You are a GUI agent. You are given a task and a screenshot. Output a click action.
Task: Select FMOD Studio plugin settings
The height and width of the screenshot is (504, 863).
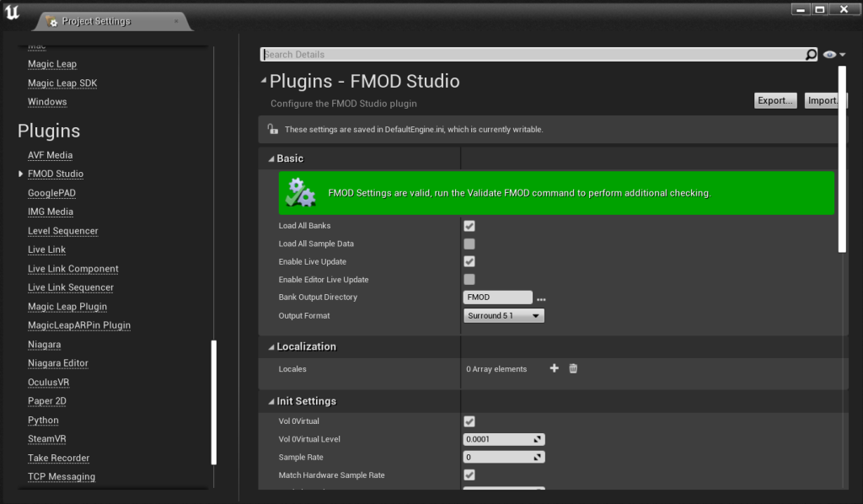click(56, 174)
